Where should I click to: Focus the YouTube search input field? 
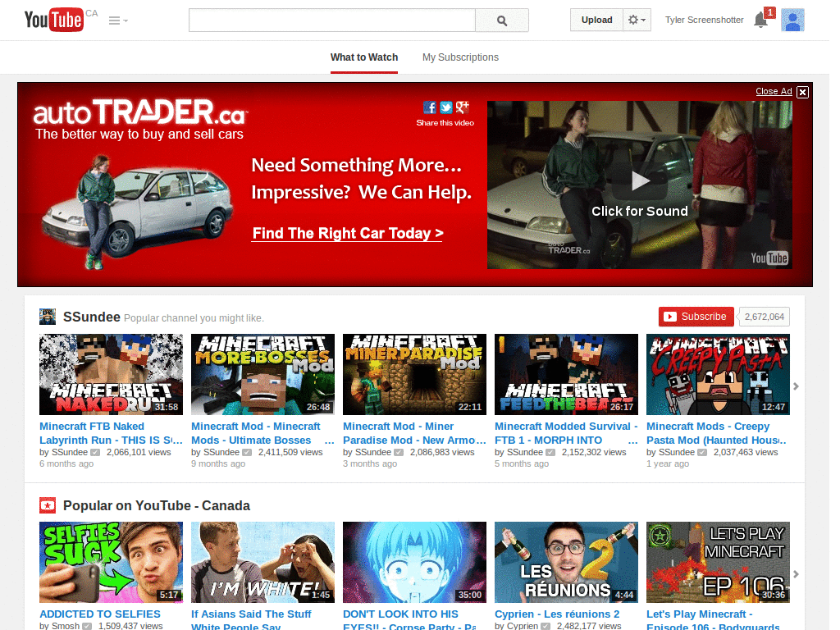click(332, 21)
